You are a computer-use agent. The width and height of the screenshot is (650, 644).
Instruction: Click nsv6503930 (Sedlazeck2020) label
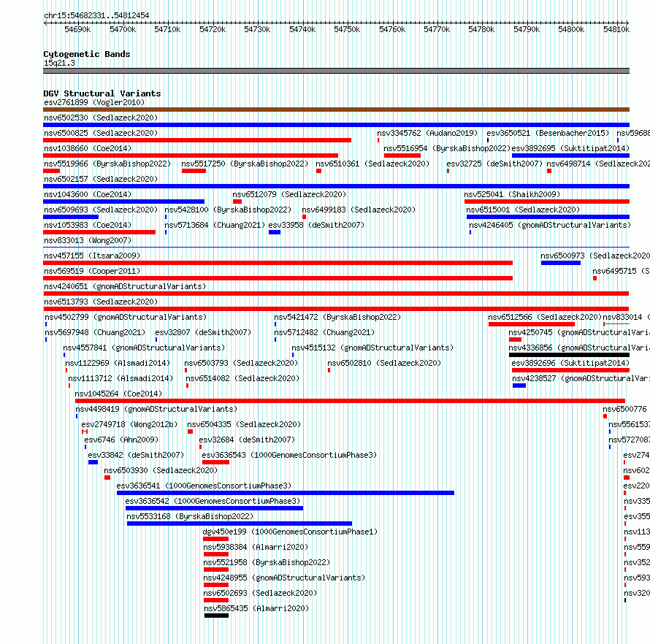click(x=161, y=470)
